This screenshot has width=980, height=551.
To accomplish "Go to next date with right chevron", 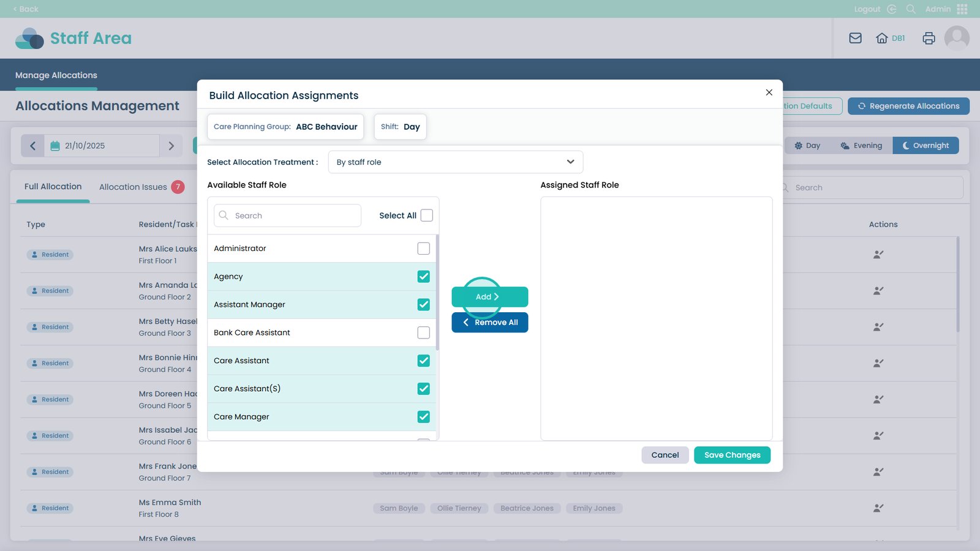I will [171, 146].
